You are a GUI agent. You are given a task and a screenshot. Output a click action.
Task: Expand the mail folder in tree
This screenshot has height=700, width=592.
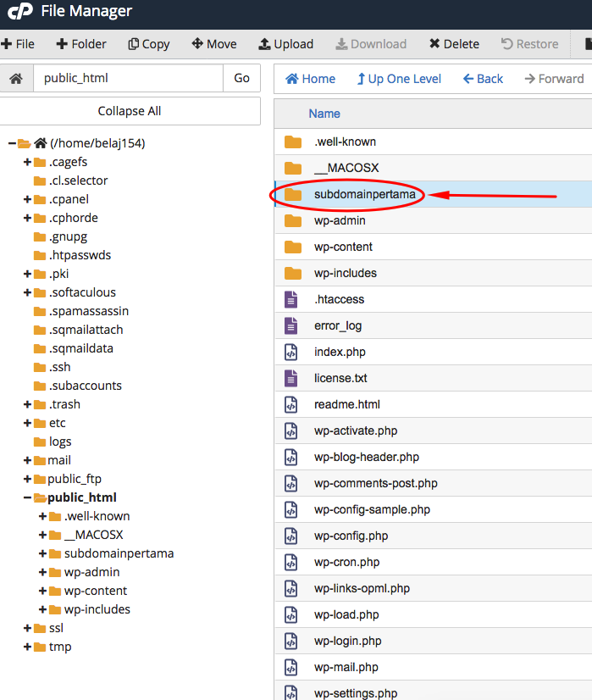[x=27, y=460]
